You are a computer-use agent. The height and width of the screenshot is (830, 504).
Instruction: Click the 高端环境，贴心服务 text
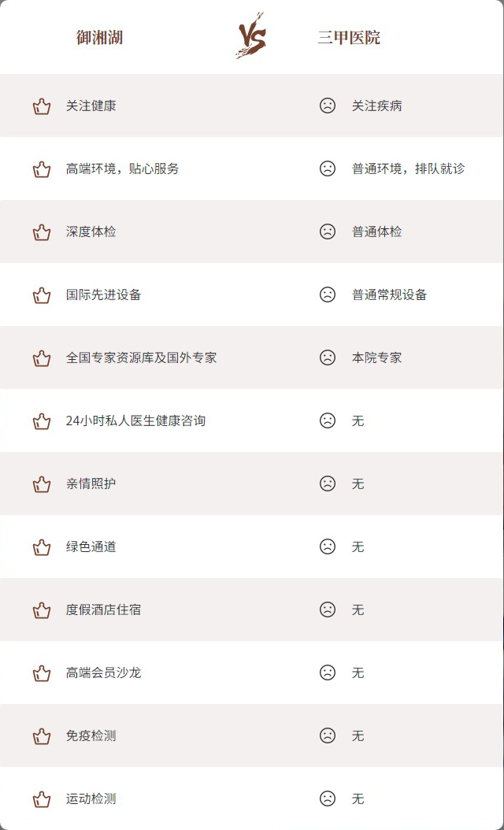coord(122,169)
